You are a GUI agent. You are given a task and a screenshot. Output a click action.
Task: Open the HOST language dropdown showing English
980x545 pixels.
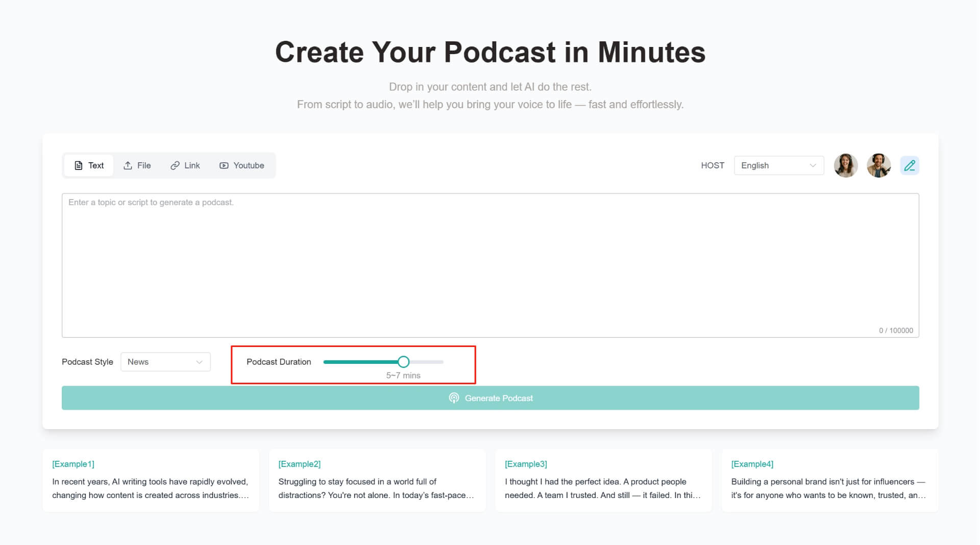pyautogui.click(x=779, y=165)
